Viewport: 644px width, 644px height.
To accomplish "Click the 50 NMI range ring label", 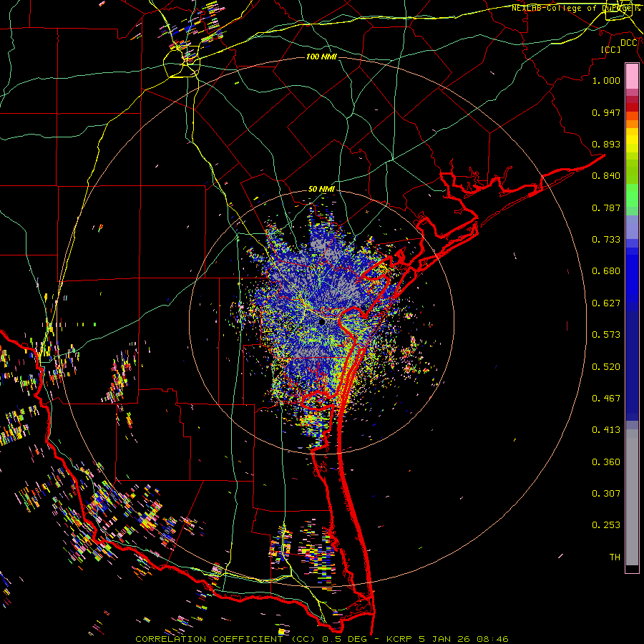I will pos(321,189).
